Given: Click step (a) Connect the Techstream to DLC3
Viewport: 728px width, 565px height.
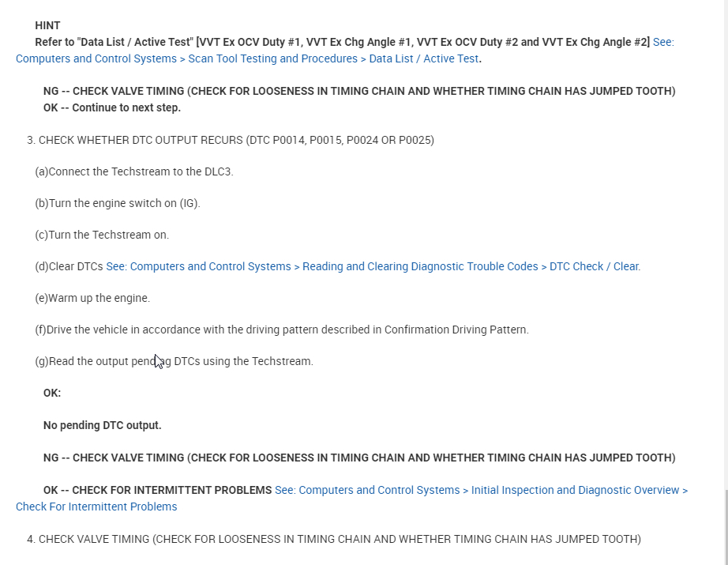Looking at the screenshot, I should (x=134, y=171).
